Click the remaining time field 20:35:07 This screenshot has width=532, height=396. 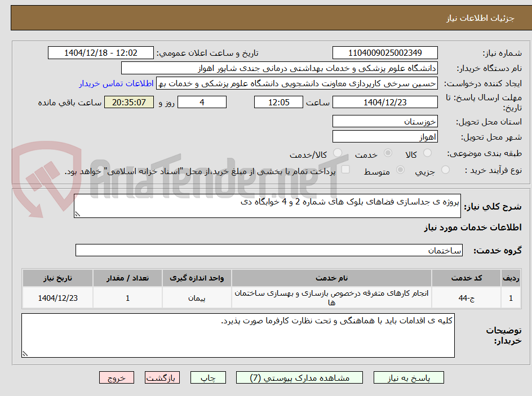[x=129, y=102]
